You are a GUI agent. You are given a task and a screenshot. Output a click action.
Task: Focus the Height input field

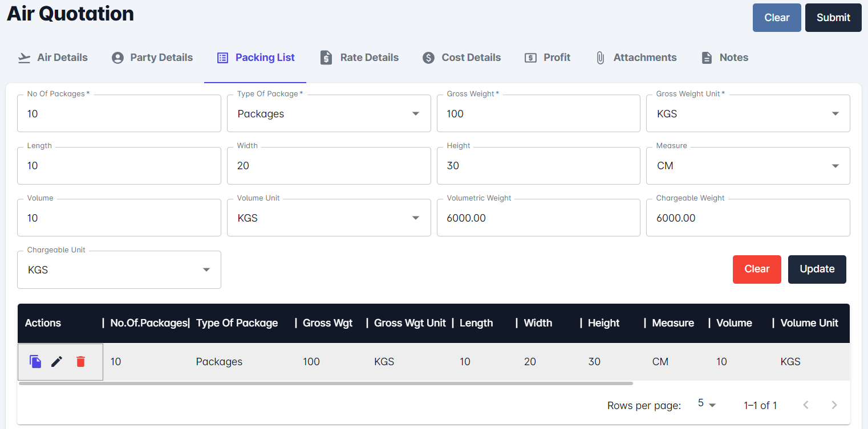point(538,166)
